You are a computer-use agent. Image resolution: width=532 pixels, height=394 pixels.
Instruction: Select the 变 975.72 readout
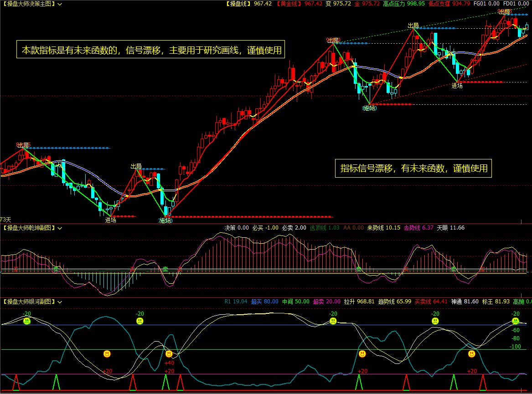click(338, 4)
